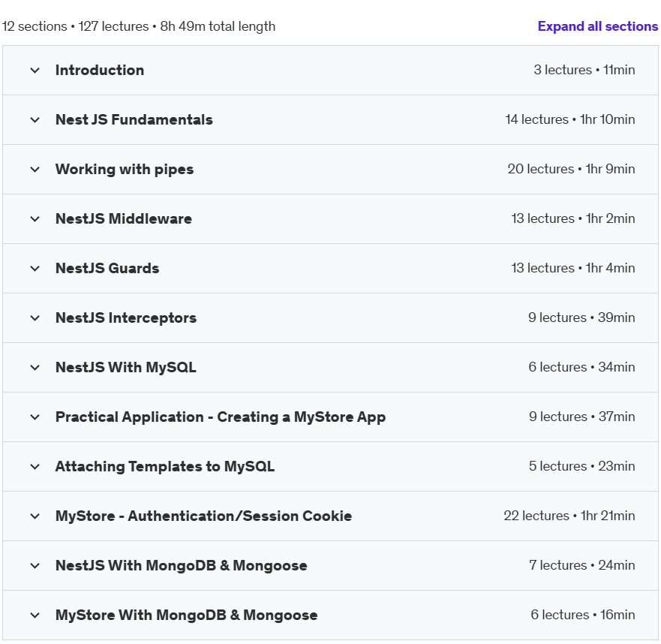Select the NestJS With MongoDB & Mongoose title
The width and height of the screenshot is (661, 644).
(182, 565)
